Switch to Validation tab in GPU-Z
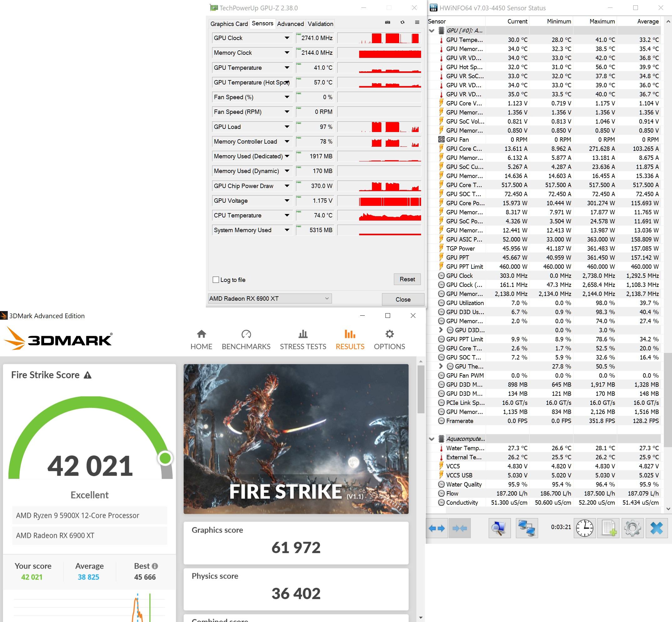The height and width of the screenshot is (622, 672). tap(320, 24)
